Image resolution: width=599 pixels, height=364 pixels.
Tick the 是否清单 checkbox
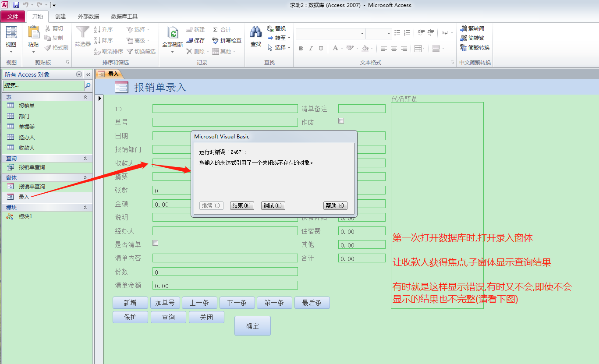pyautogui.click(x=155, y=243)
